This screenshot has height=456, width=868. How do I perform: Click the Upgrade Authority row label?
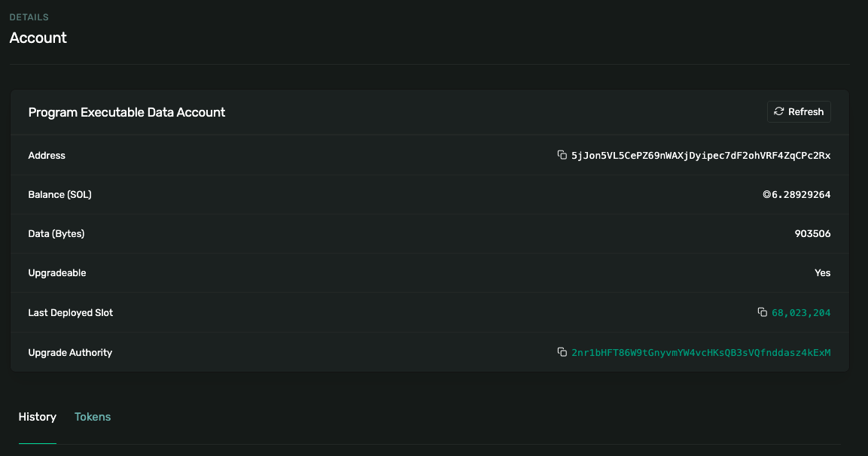[x=70, y=352]
